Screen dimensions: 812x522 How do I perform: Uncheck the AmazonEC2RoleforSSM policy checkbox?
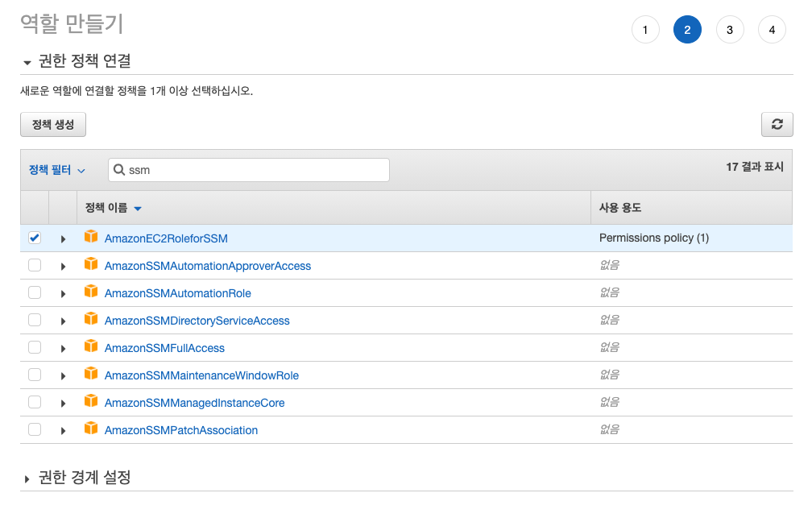tap(35, 238)
